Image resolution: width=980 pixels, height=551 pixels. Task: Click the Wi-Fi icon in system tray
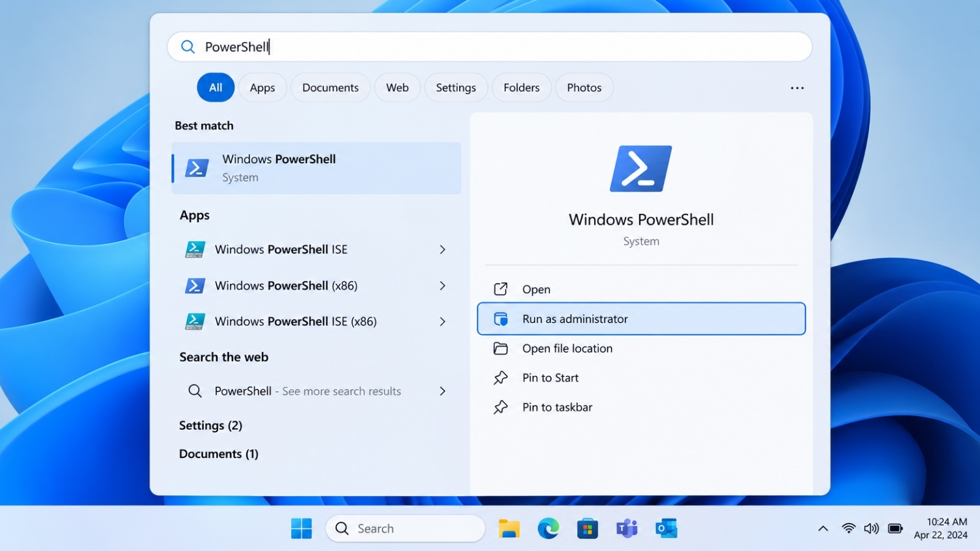click(848, 528)
